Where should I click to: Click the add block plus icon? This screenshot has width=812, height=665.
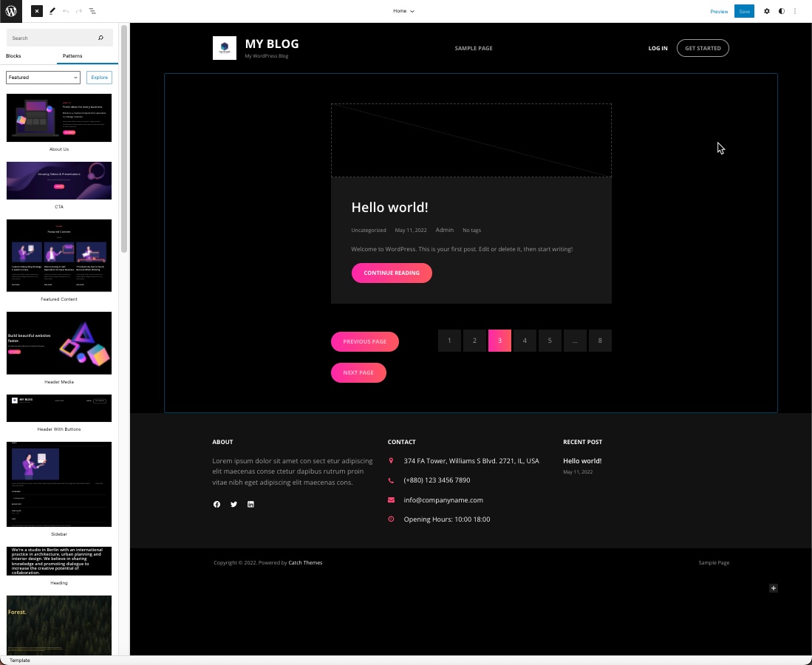[773, 588]
